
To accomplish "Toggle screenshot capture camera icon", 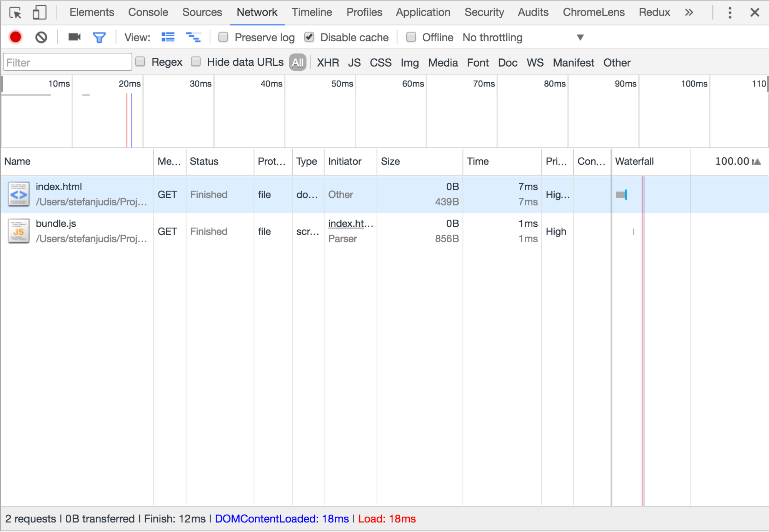I will (74, 37).
